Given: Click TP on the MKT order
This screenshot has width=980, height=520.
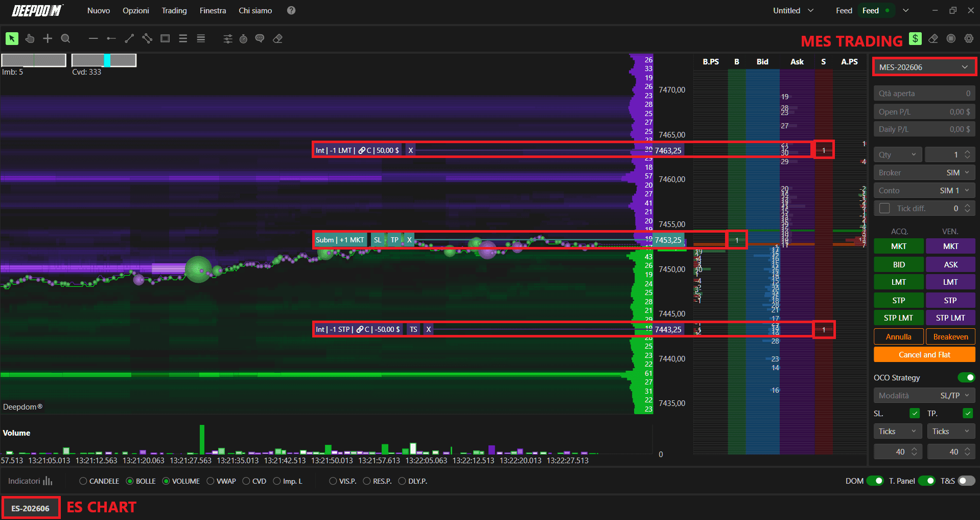Looking at the screenshot, I should tap(394, 240).
